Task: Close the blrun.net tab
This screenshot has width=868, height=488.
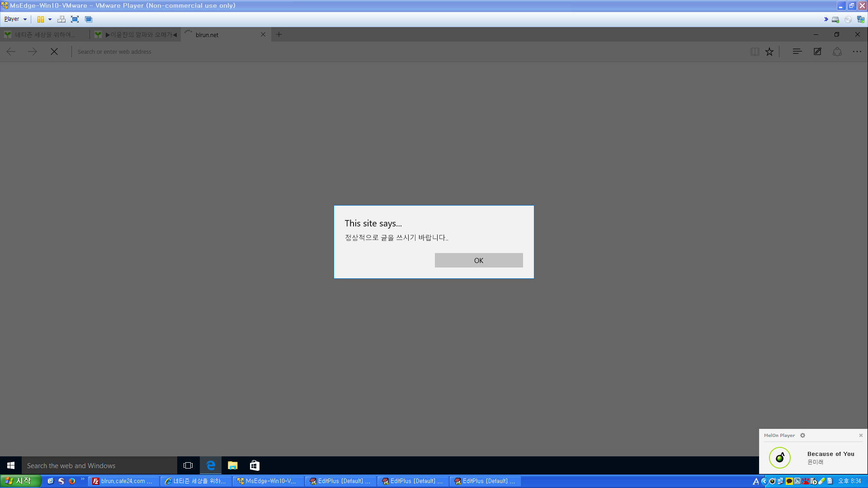Action: (x=263, y=34)
